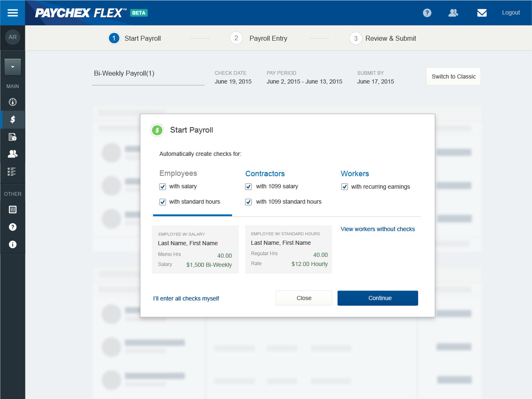
Task: Expand the sidebar dropdown arrow button
Action: (x=12, y=67)
